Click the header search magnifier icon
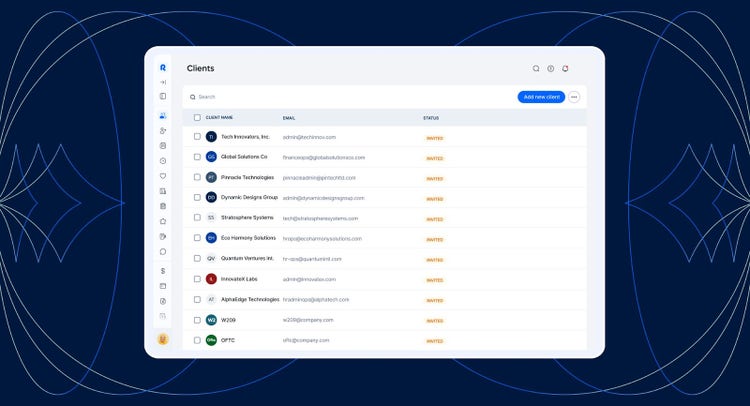This screenshot has width=750, height=406. (x=536, y=69)
